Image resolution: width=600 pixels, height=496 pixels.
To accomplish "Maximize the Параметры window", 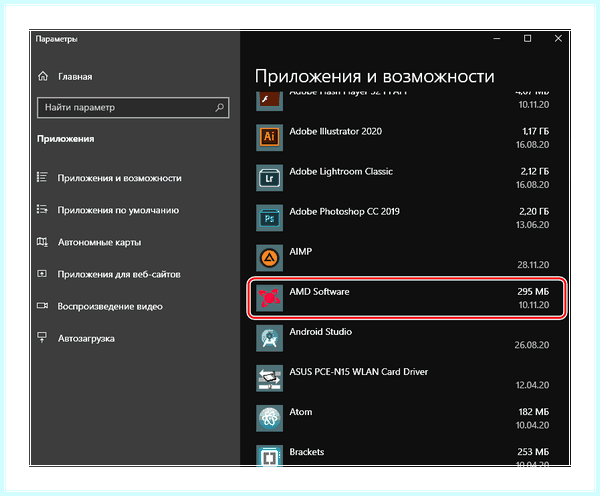I will 527,38.
